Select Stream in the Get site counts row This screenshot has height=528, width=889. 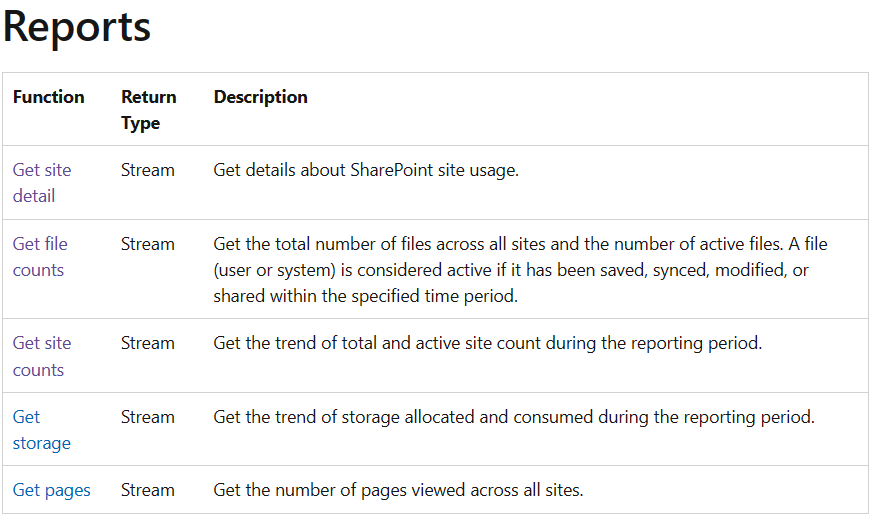(147, 343)
